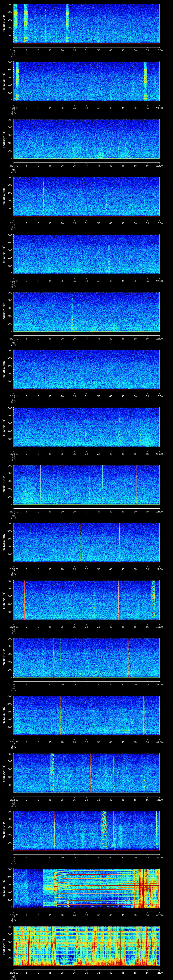Viewport: 173px width, 980px height.
Task: Select the 28:00 end time label
Action: coord(159,512)
